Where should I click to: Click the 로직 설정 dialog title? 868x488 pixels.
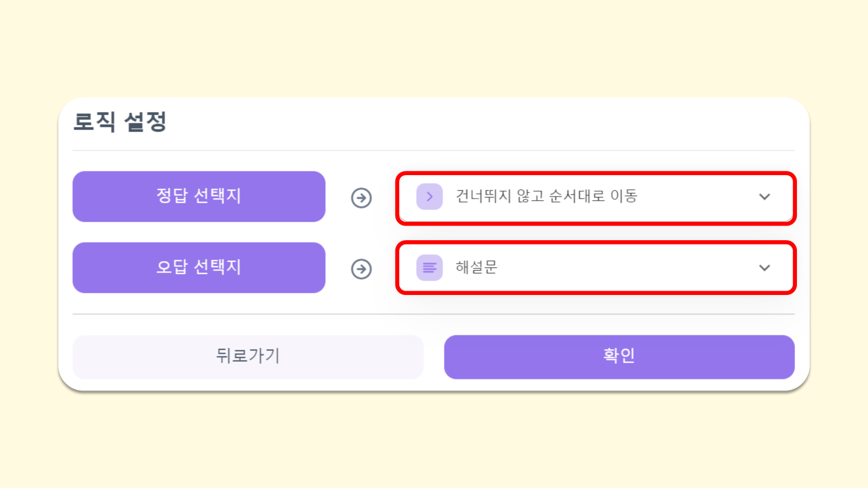[120, 122]
